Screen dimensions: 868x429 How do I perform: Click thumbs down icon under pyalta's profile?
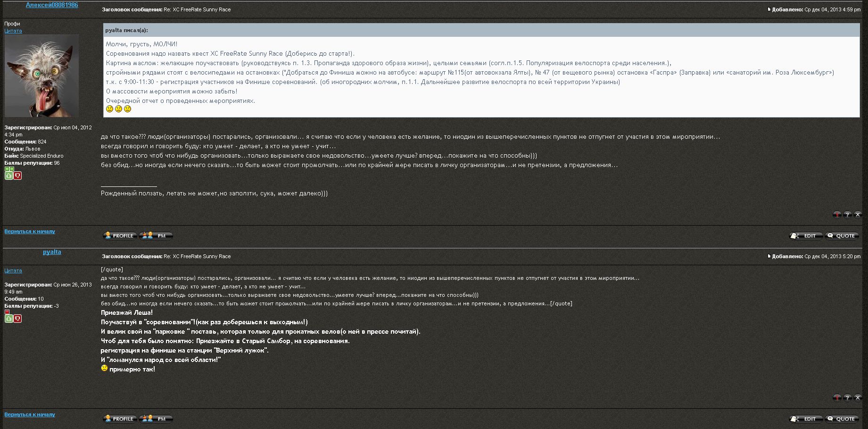click(17, 319)
